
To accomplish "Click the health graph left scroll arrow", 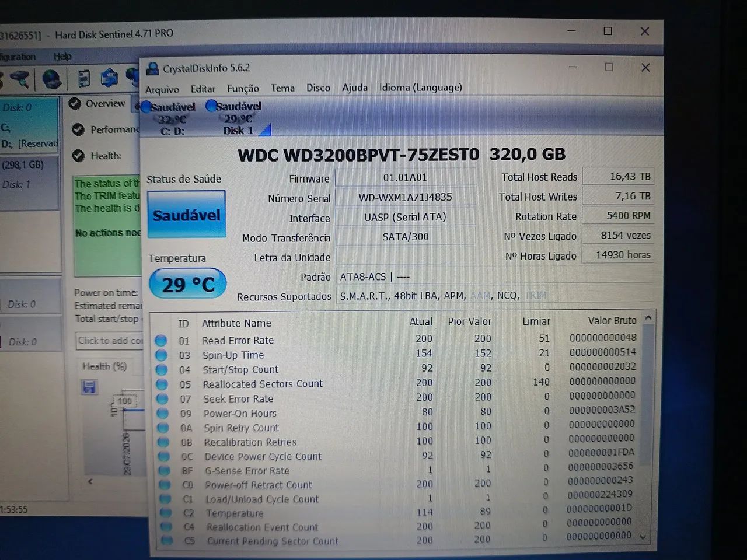I will 90,481.
